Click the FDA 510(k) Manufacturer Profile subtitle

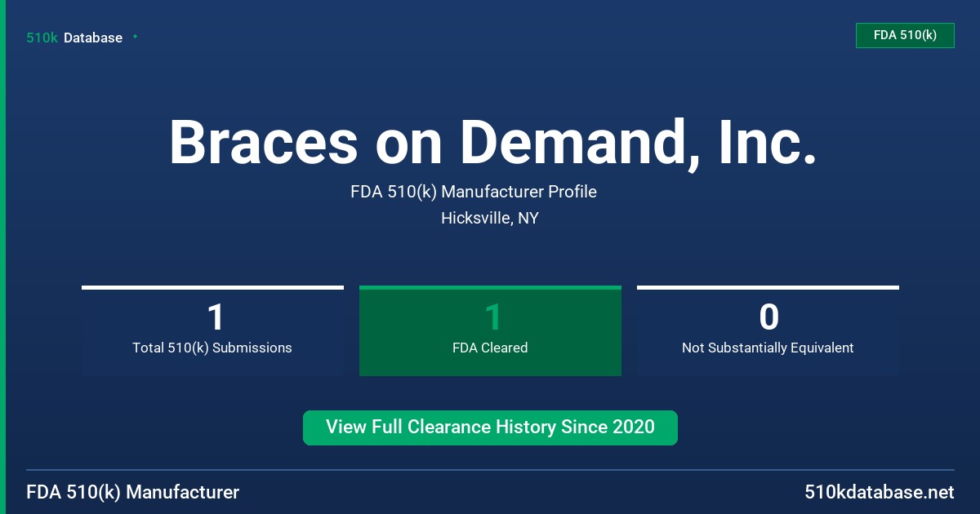[474, 192]
